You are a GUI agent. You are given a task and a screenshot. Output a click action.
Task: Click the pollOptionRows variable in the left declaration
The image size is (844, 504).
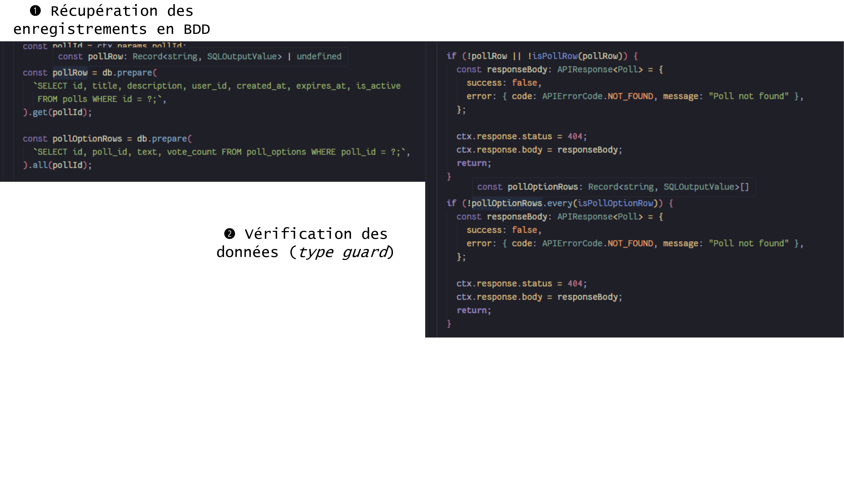point(87,139)
